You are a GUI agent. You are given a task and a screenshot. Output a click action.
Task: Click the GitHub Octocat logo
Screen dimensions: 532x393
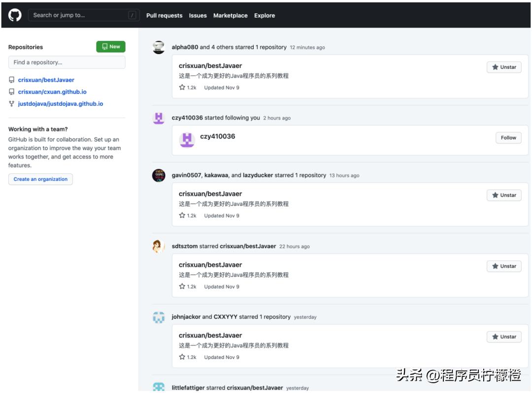pos(15,15)
